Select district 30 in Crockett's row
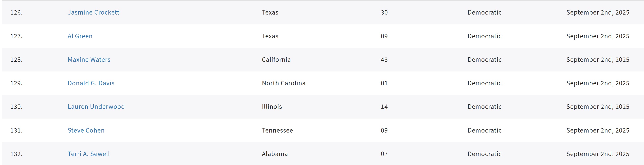The width and height of the screenshot is (644, 165). [x=384, y=12]
